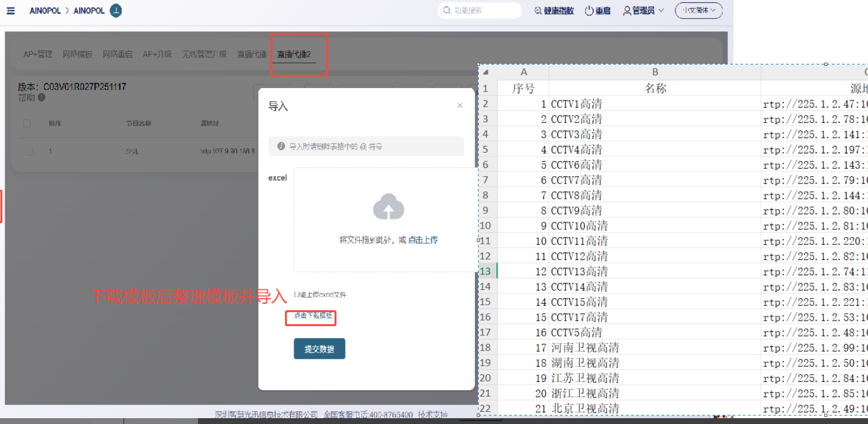
Task: Click the 提交数据 submit button
Action: (319, 349)
